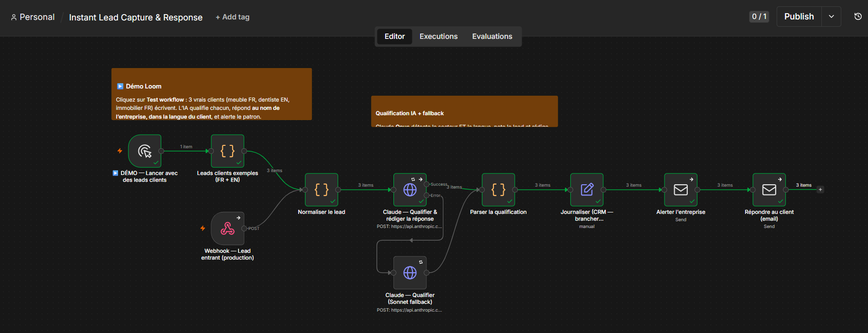Image resolution: width=868 pixels, height=333 pixels.
Task: Open the Normaliser le lead code node
Action: click(x=322, y=190)
